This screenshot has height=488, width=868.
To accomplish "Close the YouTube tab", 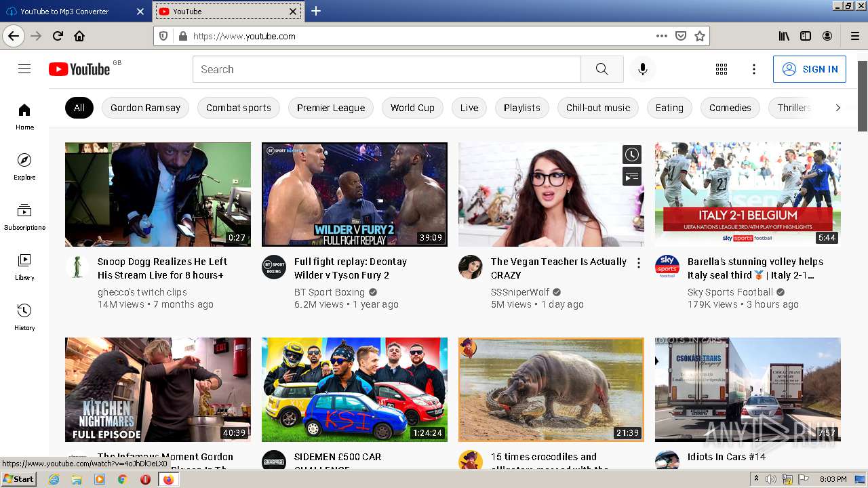I will pyautogui.click(x=293, y=12).
